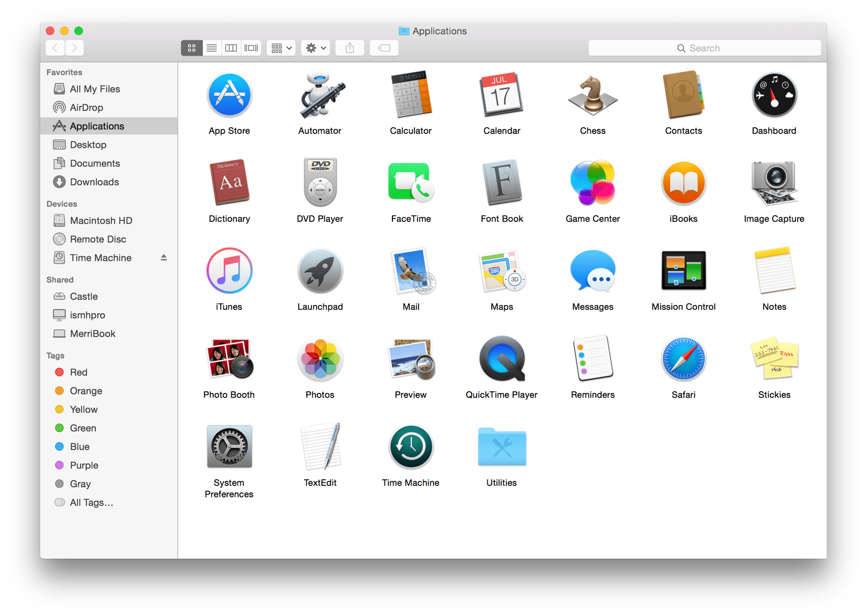Click the Share toolbar button

350,48
